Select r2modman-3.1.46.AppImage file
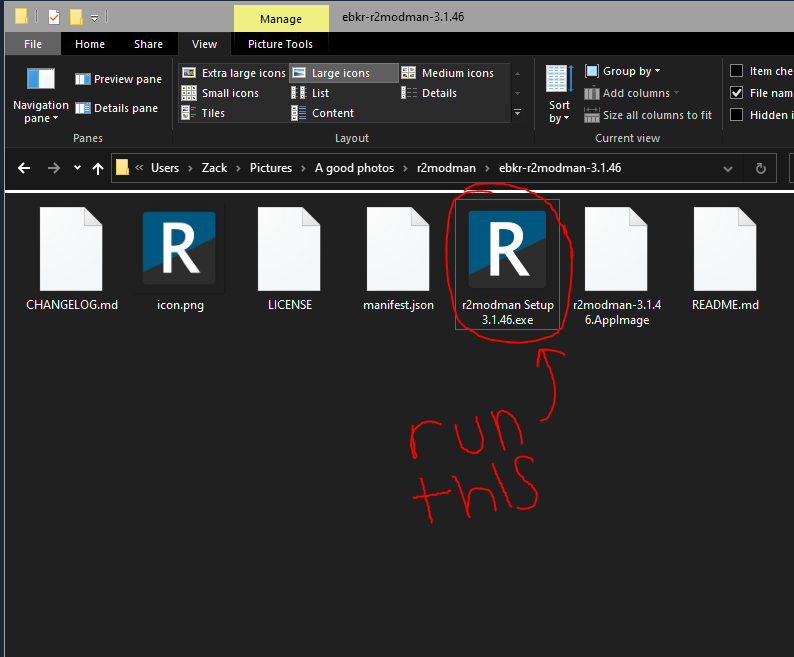 pyautogui.click(x=617, y=266)
